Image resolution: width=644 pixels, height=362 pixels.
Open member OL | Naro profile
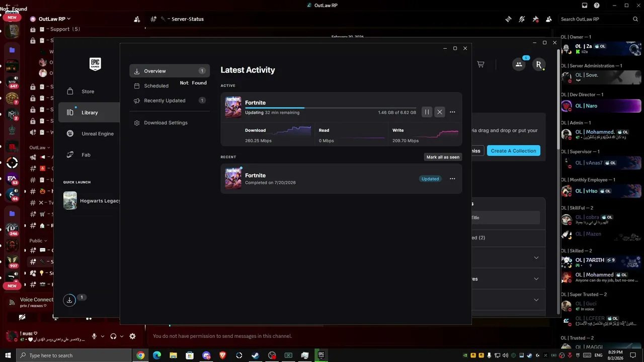click(x=601, y=106)
